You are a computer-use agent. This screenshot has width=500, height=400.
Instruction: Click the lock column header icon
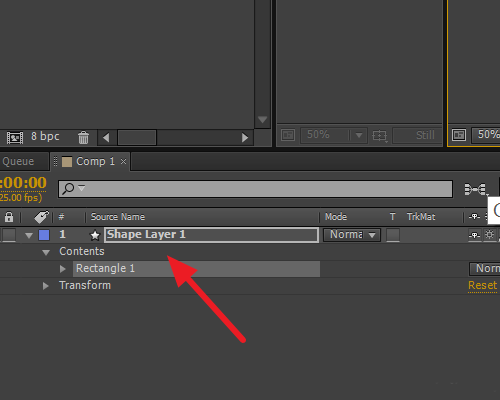pos(9,217)
